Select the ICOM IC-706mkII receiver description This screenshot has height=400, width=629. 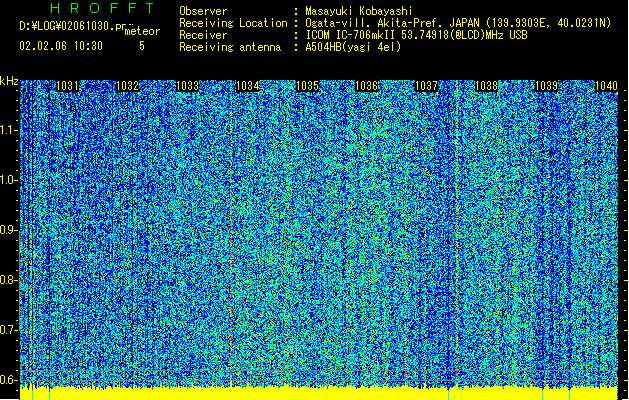[x=416, y=35]
